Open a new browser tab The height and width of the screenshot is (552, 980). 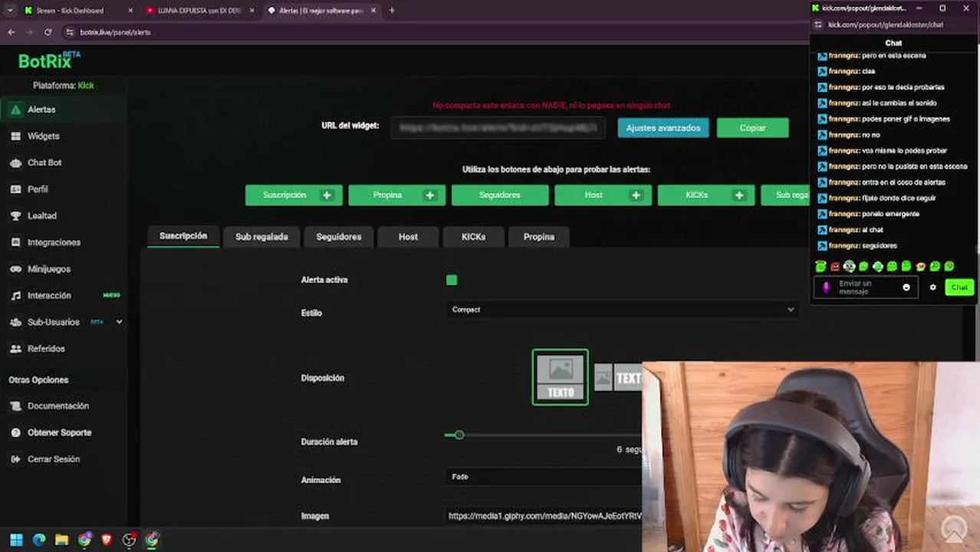click(392, 10)
